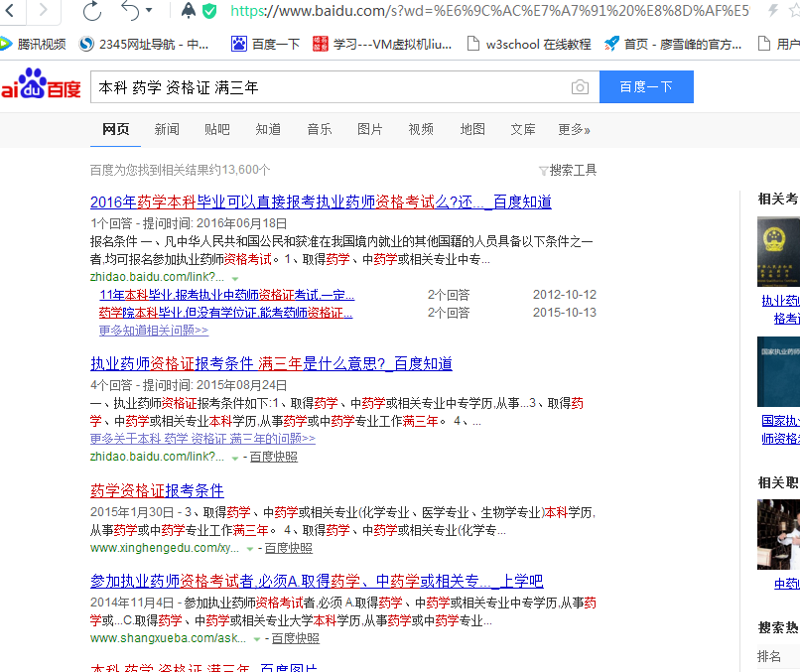Click the Baidu logo
The height and width of the screenshot is (672, 800).
[41, 83]
